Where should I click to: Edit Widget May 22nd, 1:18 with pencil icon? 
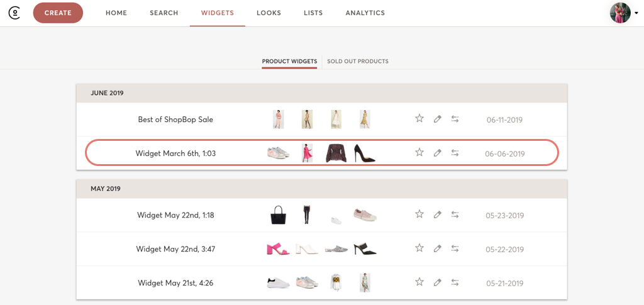(437, 214)
